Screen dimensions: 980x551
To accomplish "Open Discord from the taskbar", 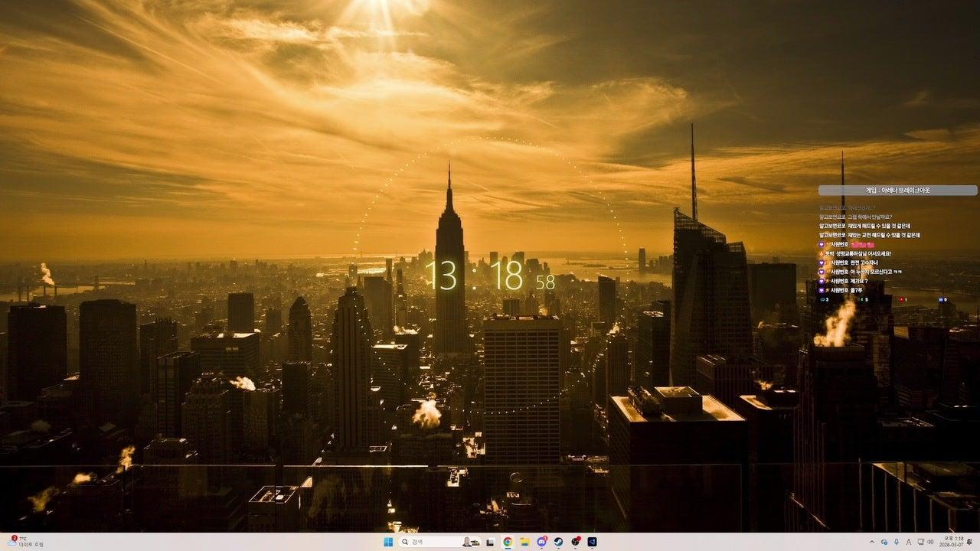I will [542, 542].
